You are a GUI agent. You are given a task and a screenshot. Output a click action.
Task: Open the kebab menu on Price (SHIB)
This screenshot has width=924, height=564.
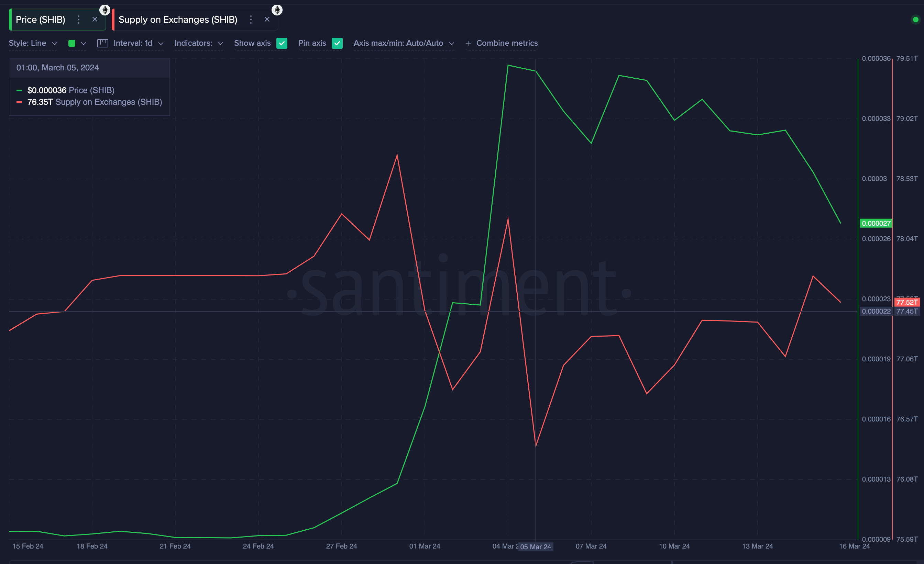click(78, 20)
